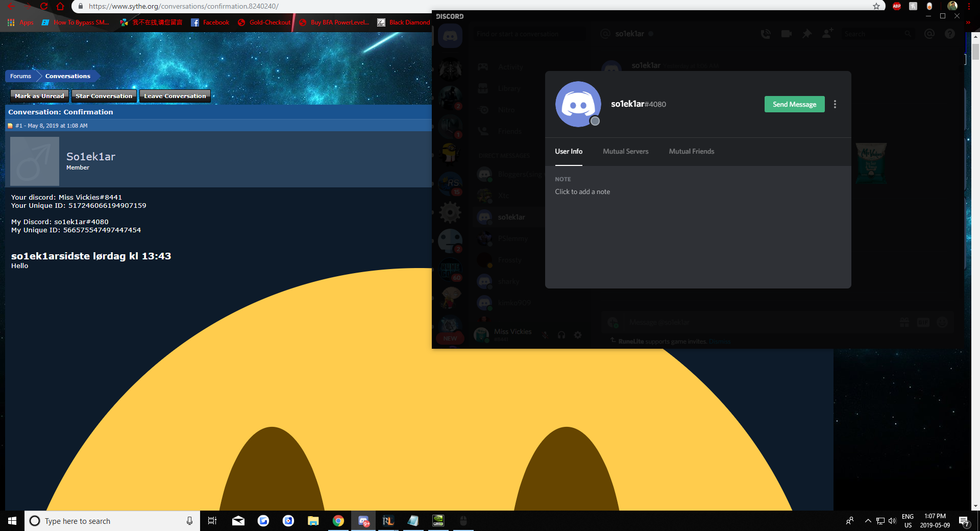
Task: Open the How To Bypass SM bookmark
Action: pyautogui.click(x=76, y=22)
